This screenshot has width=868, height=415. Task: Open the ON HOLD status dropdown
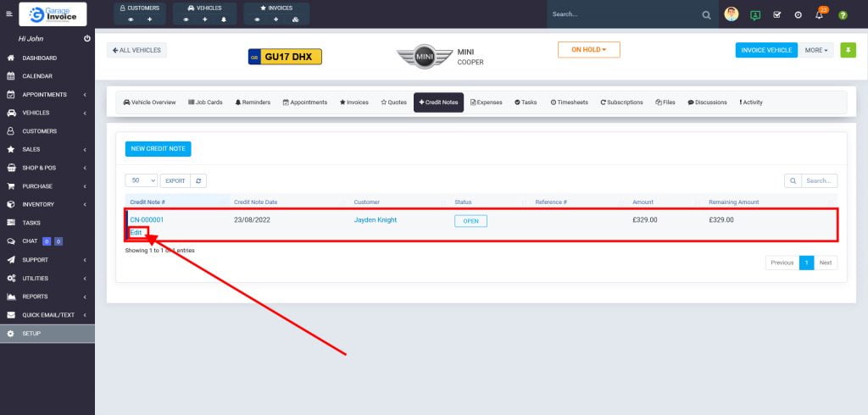click(x=588, y=50)
